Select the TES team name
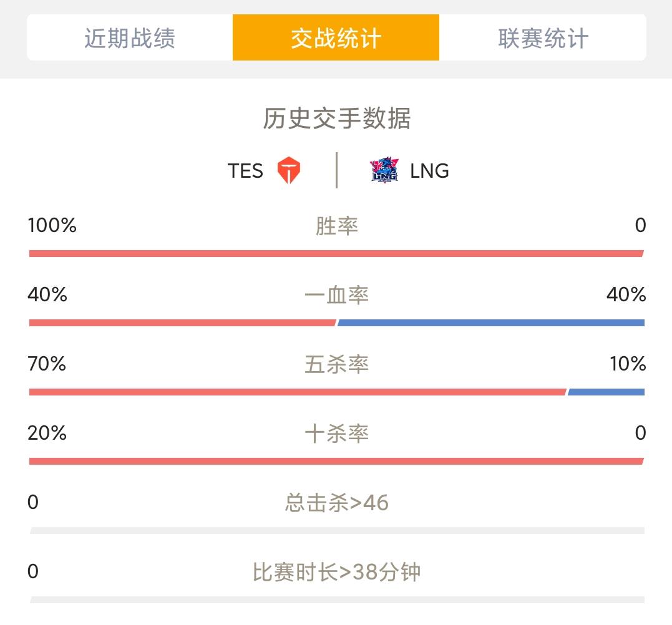This screenshot has width=672, height=625. point(245,171)
